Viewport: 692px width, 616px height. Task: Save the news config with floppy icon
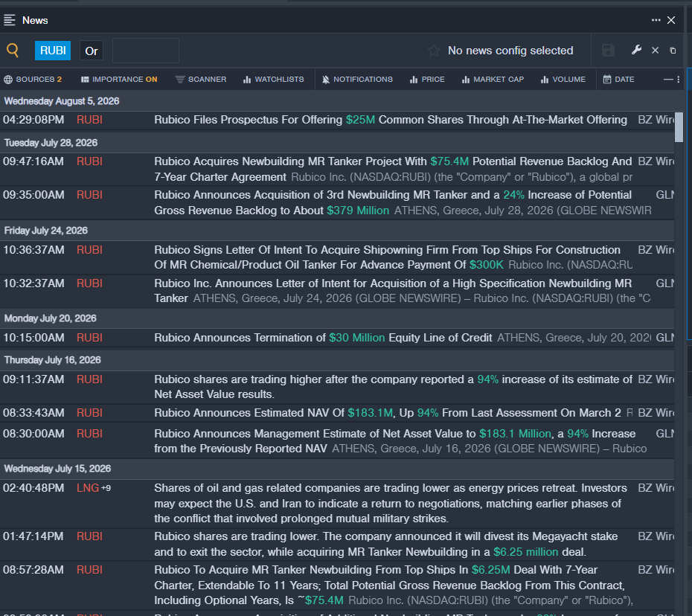point(608,51)
